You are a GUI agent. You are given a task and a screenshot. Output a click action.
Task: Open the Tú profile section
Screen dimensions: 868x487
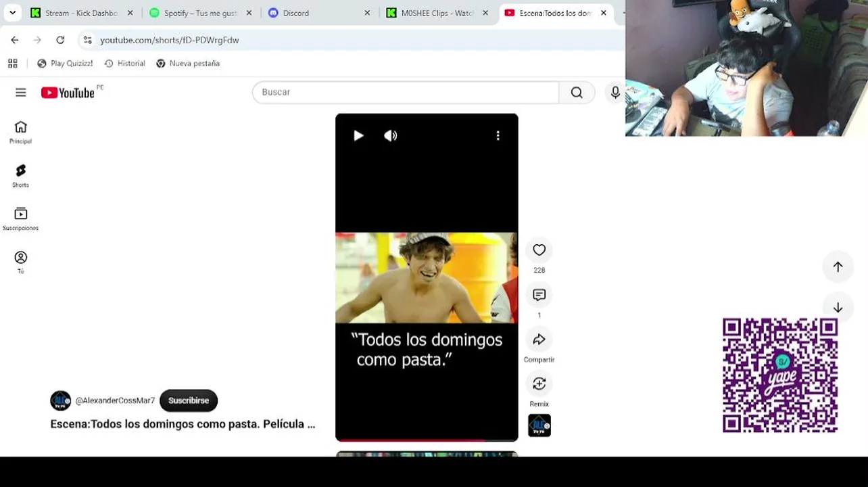click(x=21, y=262)
